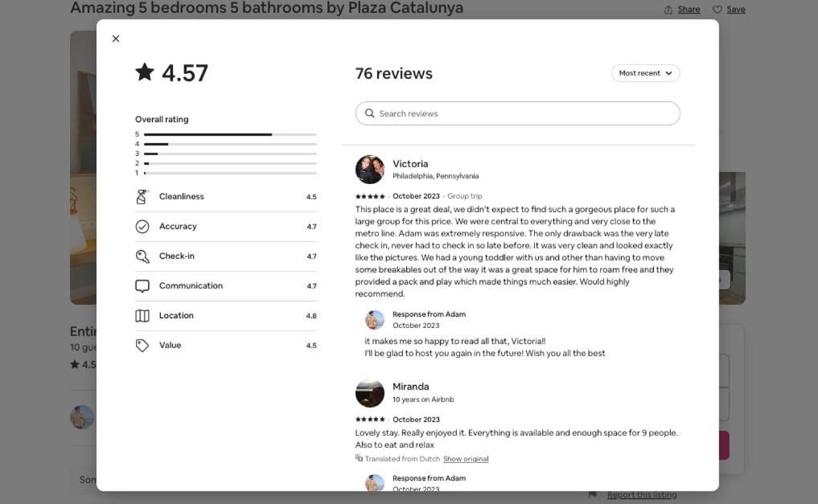Click the Communication speech bubble icon

coord(142,285)
